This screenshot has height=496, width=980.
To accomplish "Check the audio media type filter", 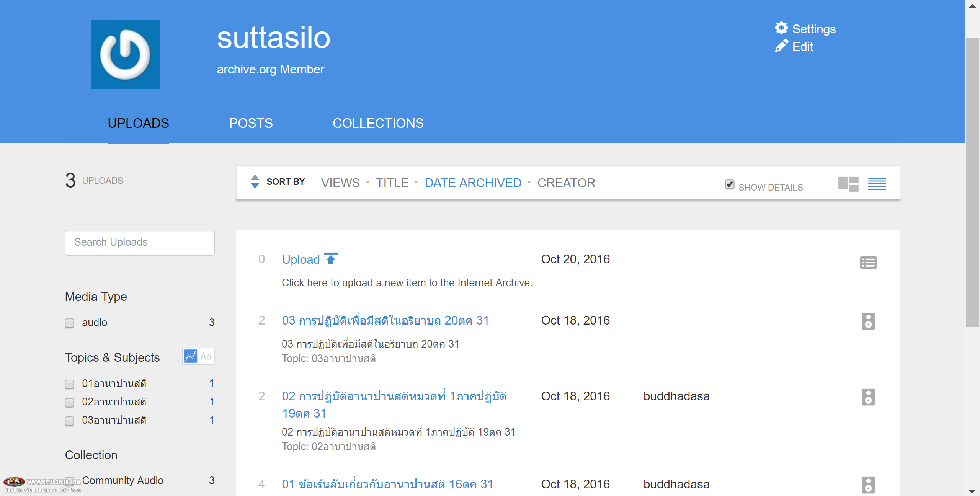I will [x=69, y=323].
